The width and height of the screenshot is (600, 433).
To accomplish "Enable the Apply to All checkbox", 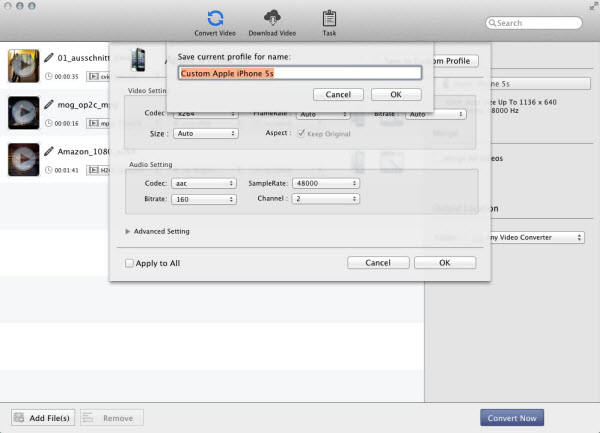I will (129, 263).
